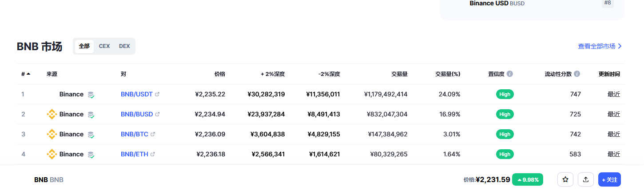Click the green High badge in row 1

(x=505, y=94)
